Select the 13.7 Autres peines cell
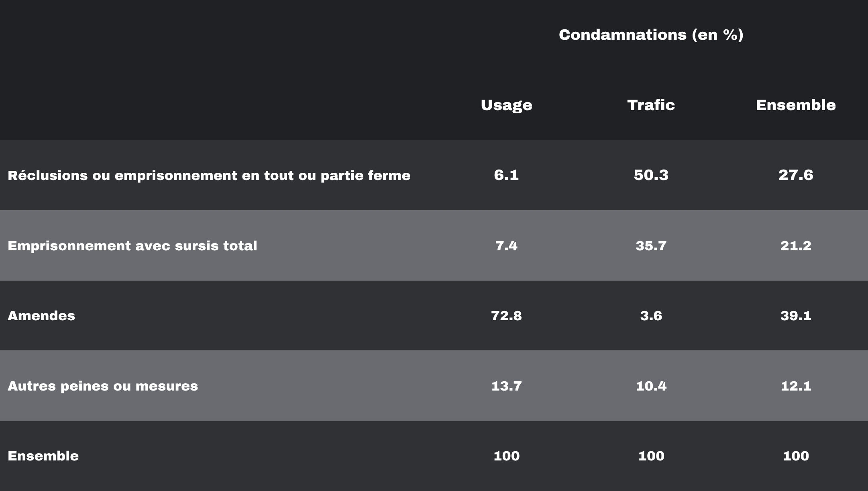The image size is (868, 491). pos(506,386)
